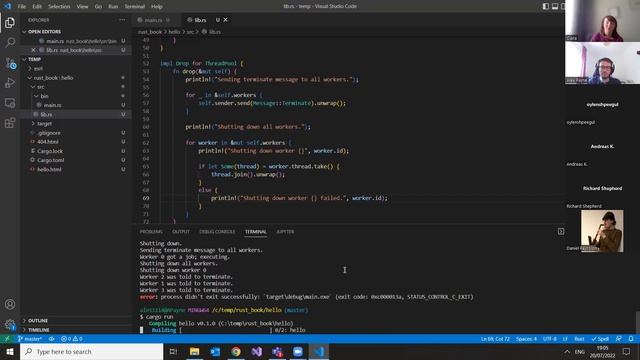Switch to the Problems panel tab

click(151, 231)
